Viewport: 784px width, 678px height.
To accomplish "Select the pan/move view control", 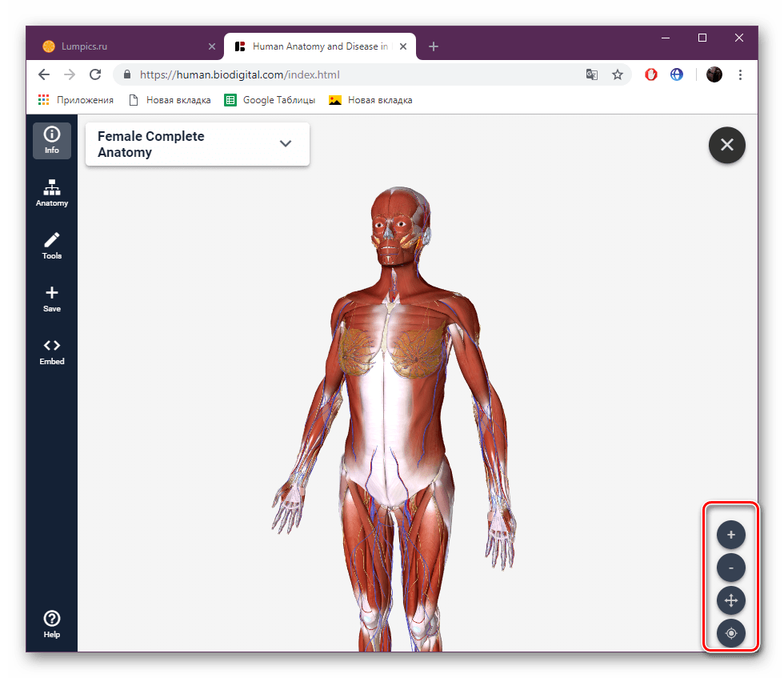I will 730,600.
